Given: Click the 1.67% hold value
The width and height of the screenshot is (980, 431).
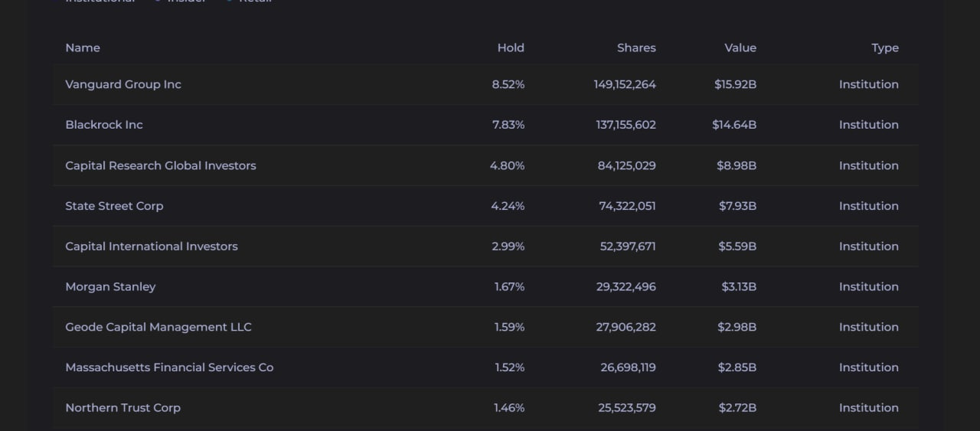Looking at the screenshot, I should (510, 286).
